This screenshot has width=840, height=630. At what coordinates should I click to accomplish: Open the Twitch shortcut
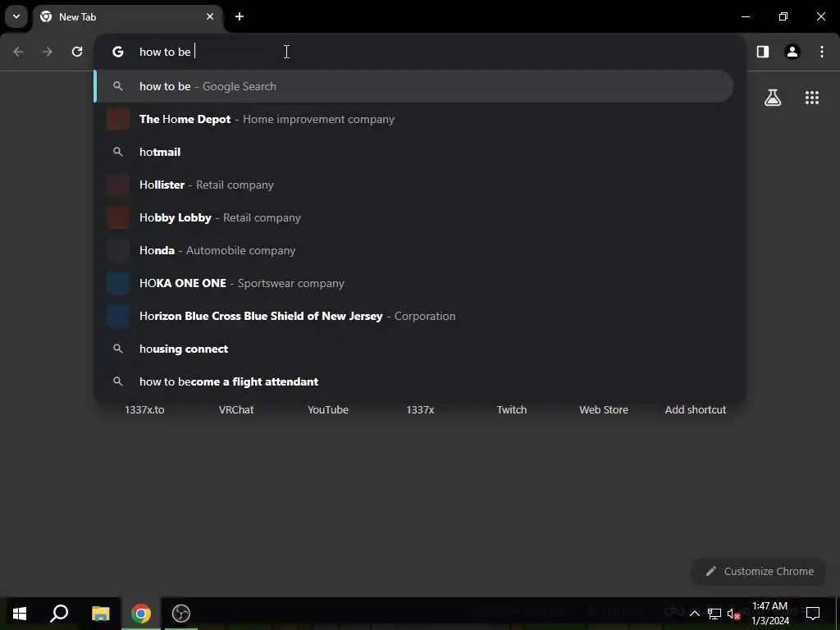pyautogui.click(x=512, y=410)
